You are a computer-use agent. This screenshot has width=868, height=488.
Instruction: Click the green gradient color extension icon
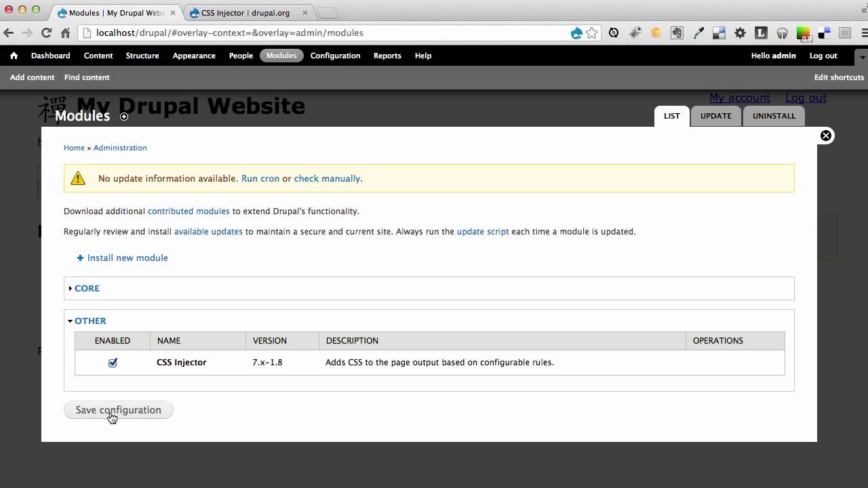803,33
